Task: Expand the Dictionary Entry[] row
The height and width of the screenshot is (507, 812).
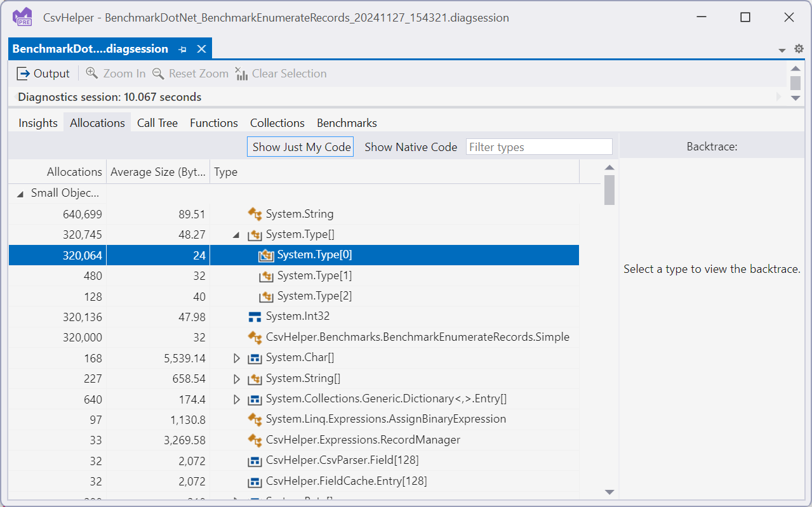Action: pyautogui.click(x=237, y=400)
